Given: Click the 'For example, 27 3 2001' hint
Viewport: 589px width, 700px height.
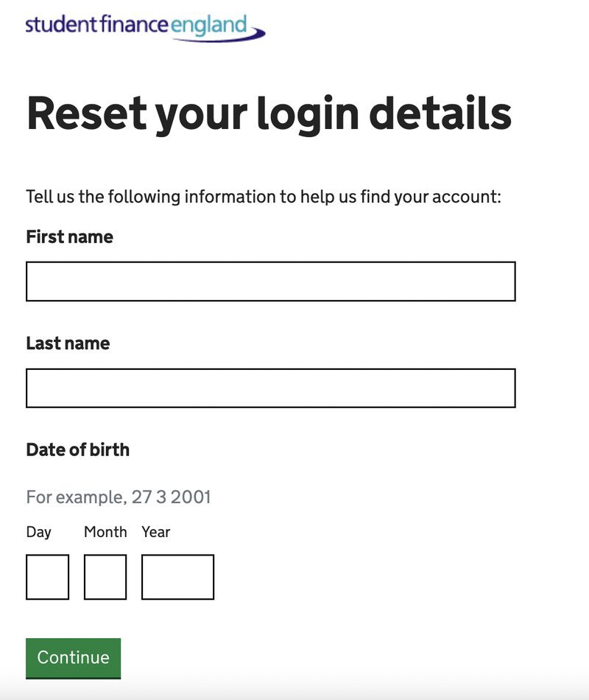Looking at the screenshot, I should coord(119,497).
